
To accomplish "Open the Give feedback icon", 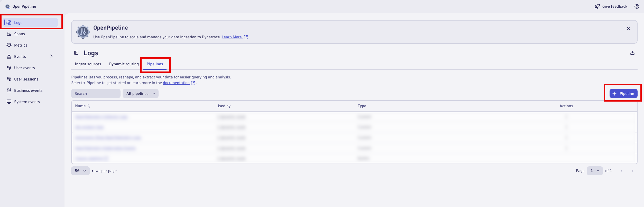I will tap(597, 6).
